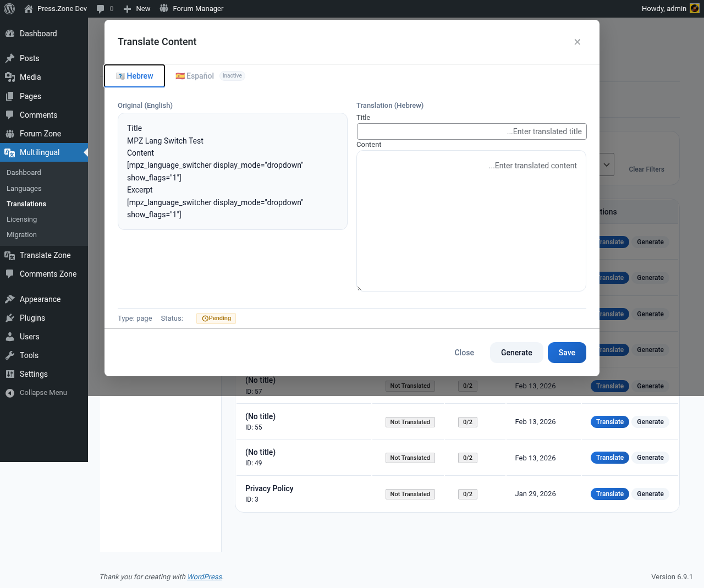Viewport: 704px width, 588px height.
Task: Click the translated title input field
Action: click(472, 131)
